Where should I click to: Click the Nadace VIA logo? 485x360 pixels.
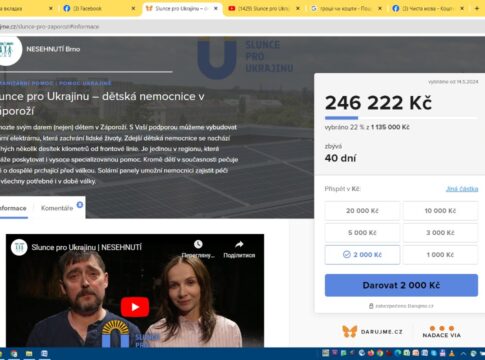tap(442, 332)
